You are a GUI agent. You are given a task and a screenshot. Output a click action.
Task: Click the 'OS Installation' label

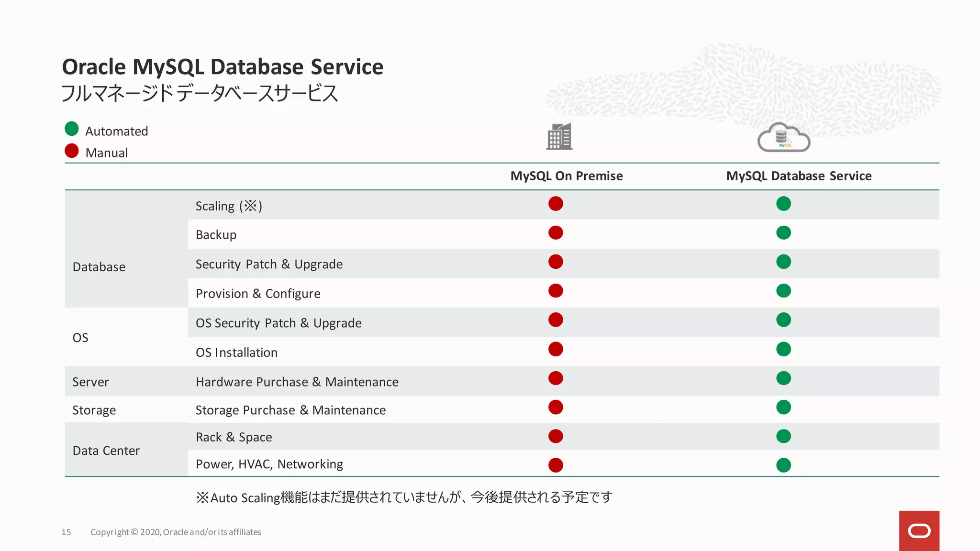[236, 353]
